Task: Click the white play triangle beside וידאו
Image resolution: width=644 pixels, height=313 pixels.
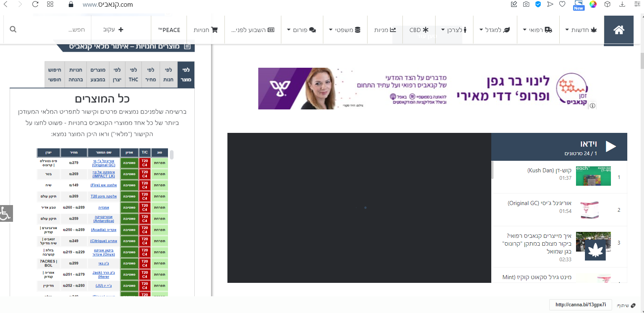Action: tap(611, 147)
